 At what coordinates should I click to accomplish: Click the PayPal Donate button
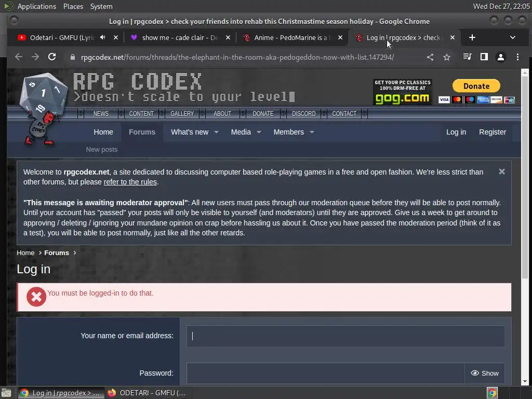[x=476, y=86]
